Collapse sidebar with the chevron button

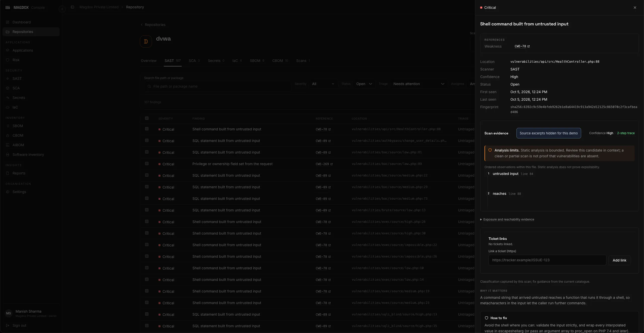point(62,9)
